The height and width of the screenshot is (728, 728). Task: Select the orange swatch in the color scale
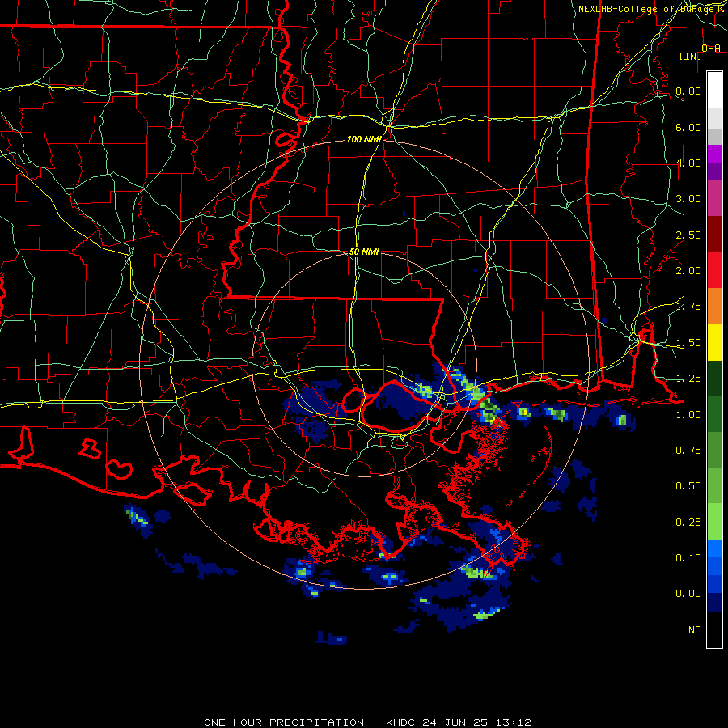(x=714, y=307)
